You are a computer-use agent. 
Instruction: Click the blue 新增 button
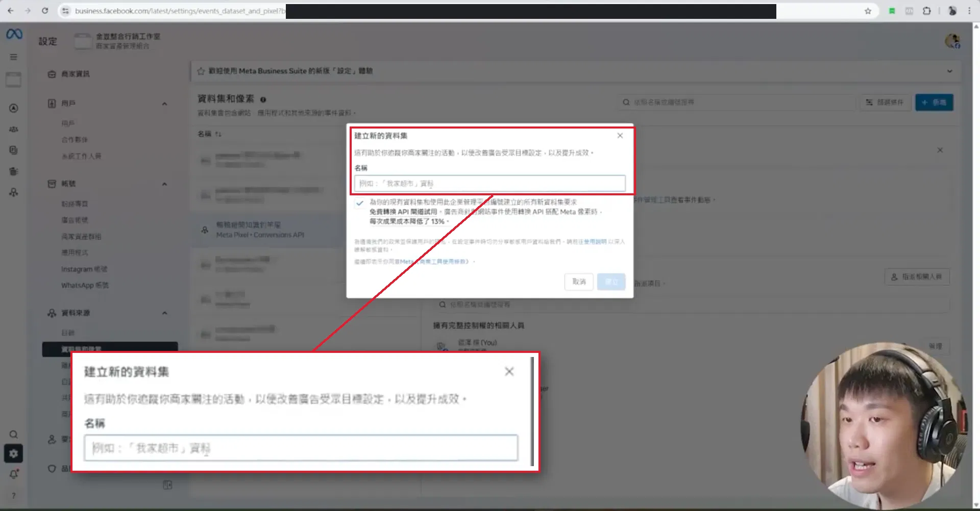pos(934,103)
